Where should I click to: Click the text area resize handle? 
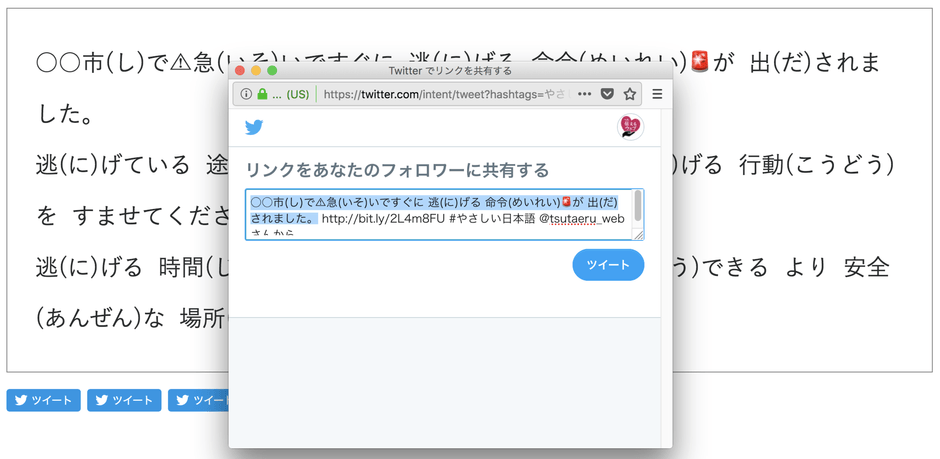pyautogui.click(x=639, y=235)
